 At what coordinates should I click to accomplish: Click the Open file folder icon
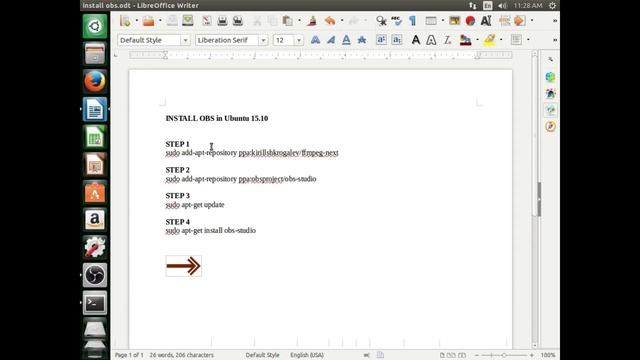point(149,20)
